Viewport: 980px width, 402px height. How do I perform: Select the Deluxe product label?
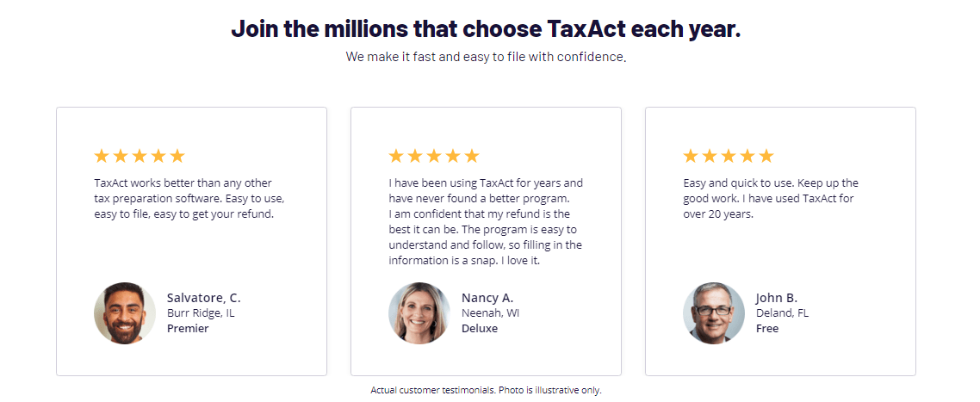tap(480, 328)
